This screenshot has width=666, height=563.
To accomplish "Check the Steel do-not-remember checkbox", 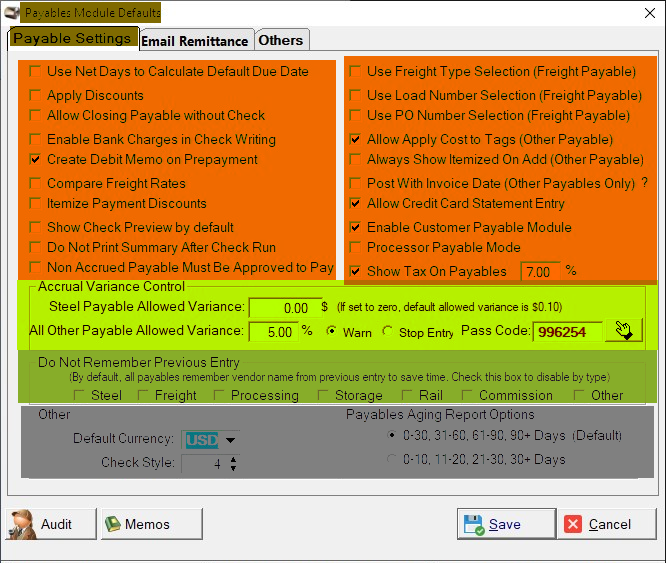I will click(x=79, y=395).
